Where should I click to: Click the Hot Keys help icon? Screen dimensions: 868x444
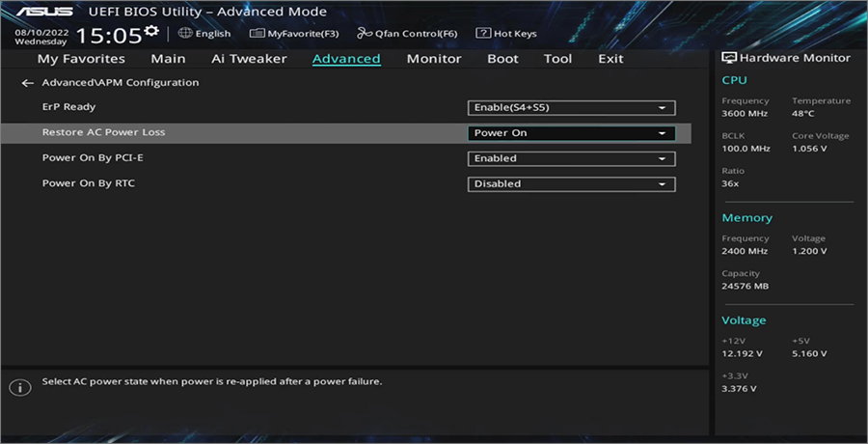pos(483,33)
